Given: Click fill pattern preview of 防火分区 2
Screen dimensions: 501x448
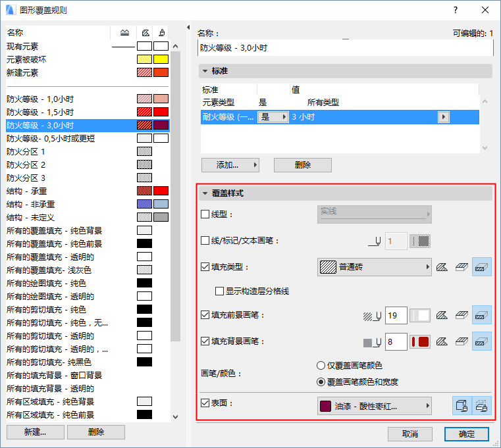Looking at the screenshot, I should 144,164.
